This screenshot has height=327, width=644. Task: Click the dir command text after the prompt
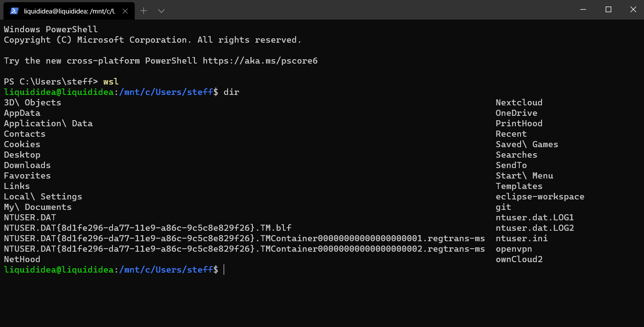click(232, 92)
